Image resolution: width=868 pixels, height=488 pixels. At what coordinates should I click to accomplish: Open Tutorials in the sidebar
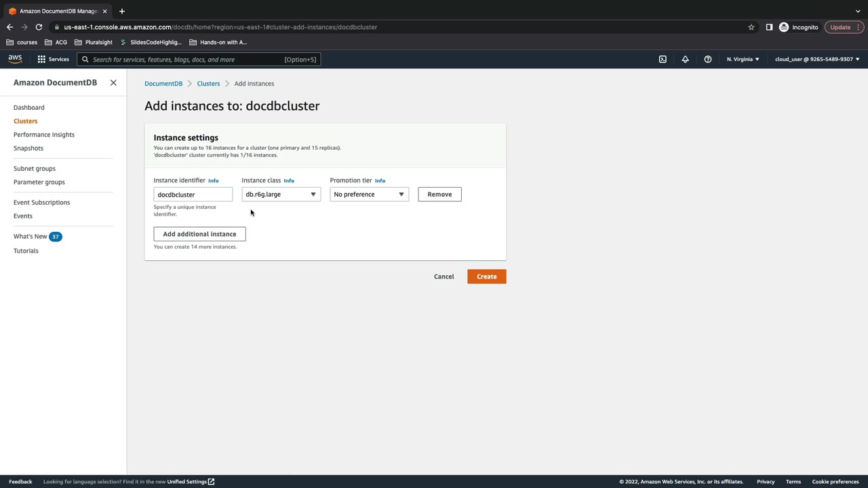click(x=26, y=251)
